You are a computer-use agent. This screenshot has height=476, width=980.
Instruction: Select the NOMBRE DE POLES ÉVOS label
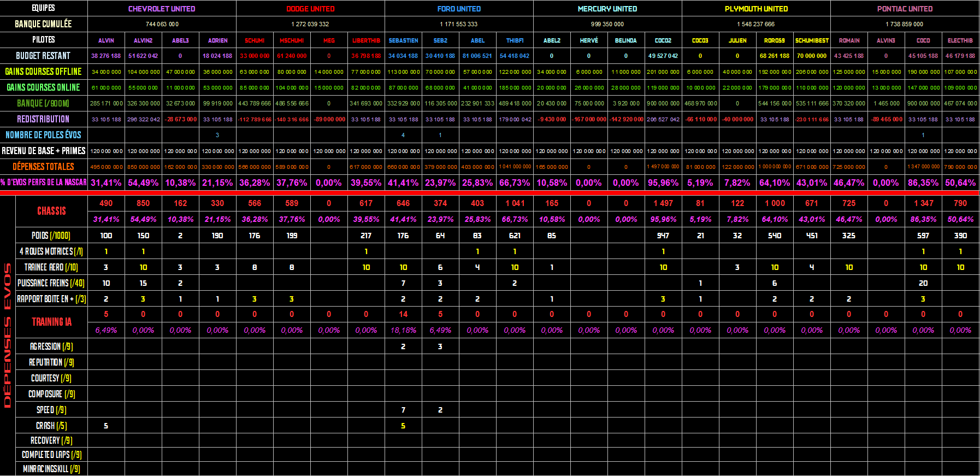43,135
